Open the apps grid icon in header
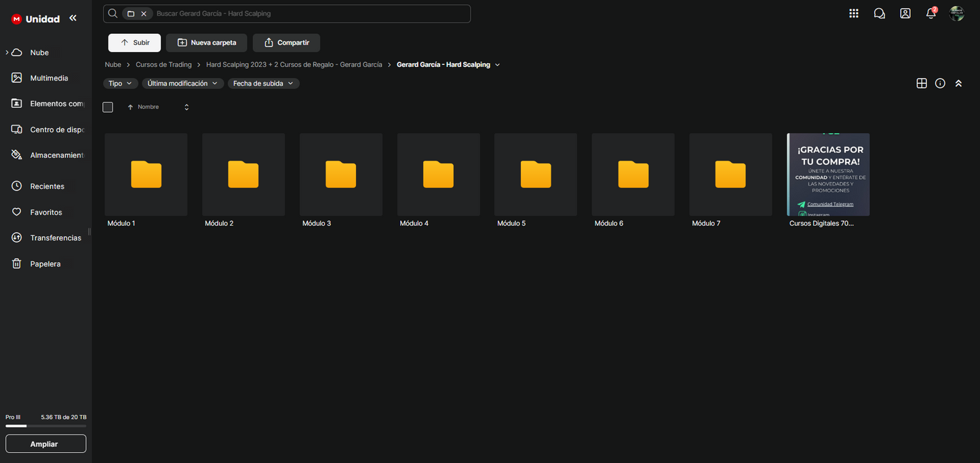This screenshot has width=980, height=463. [854, 14]
